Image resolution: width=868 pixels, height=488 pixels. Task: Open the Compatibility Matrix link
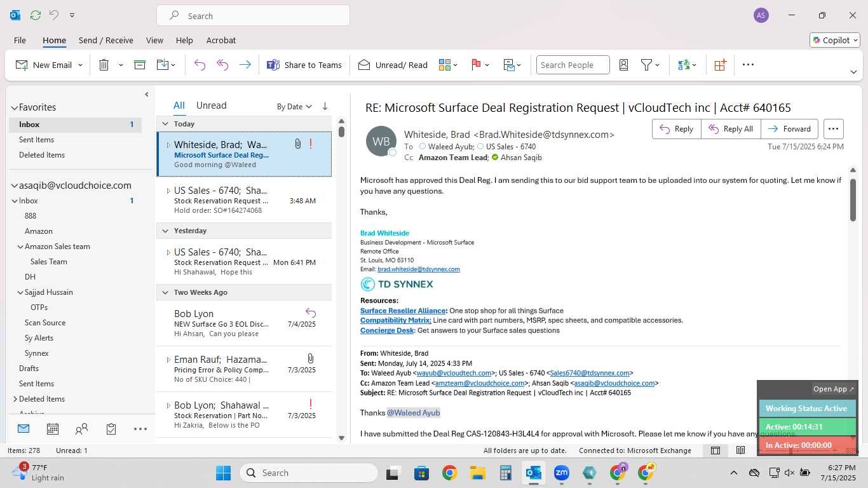395,320
